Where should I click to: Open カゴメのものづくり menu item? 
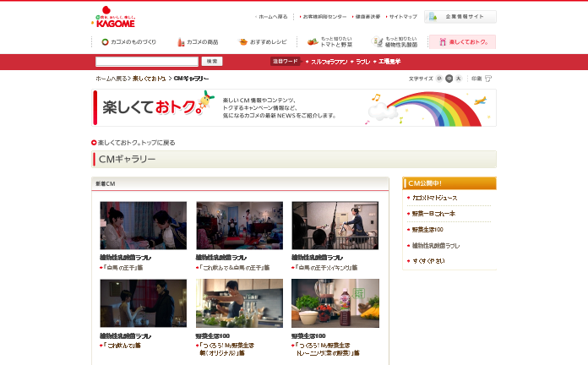pyautogui.click(x=129, y=42)
